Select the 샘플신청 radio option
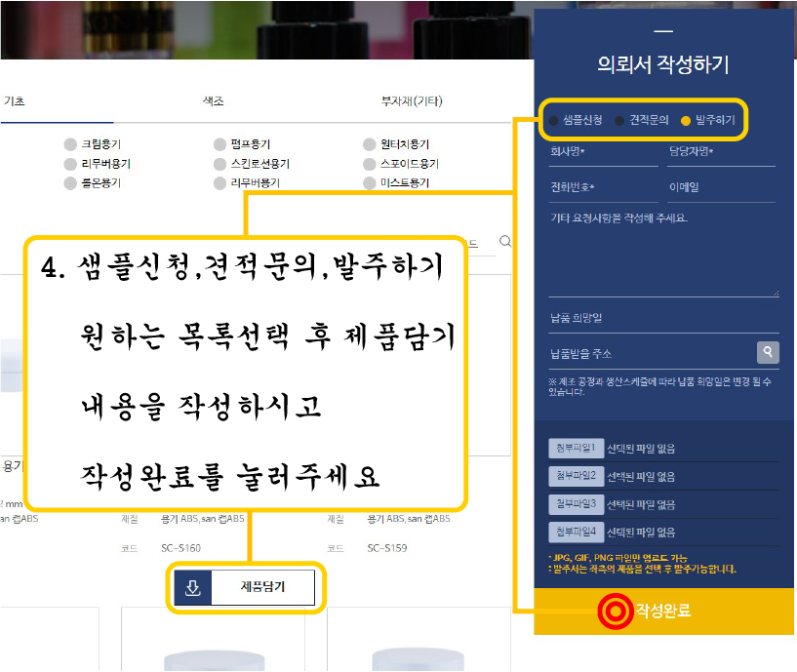 (x=576, y=121)
